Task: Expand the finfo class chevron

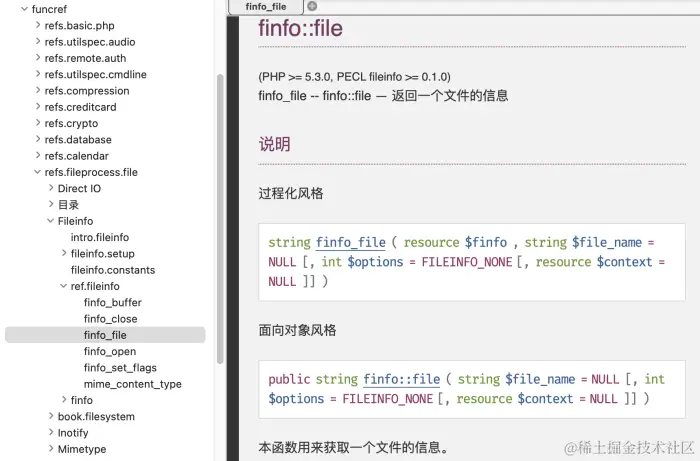Action: pos(64,399)
